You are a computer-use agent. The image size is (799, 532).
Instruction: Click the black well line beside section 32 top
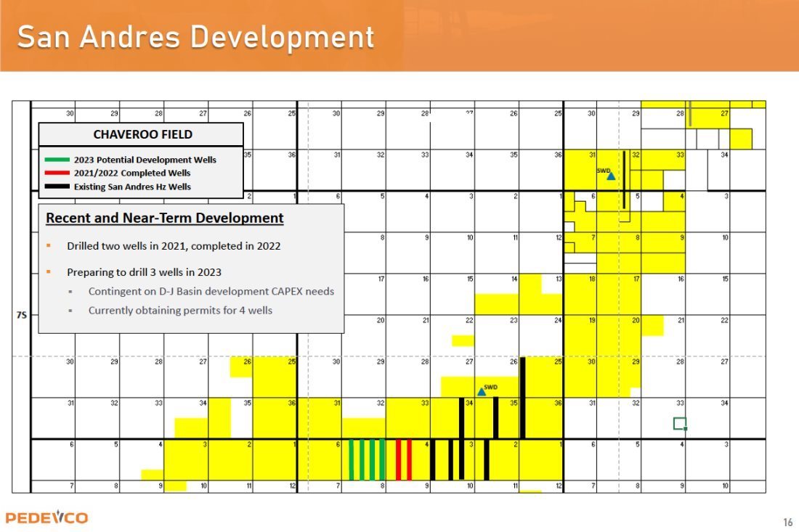[x=624, y=179]
